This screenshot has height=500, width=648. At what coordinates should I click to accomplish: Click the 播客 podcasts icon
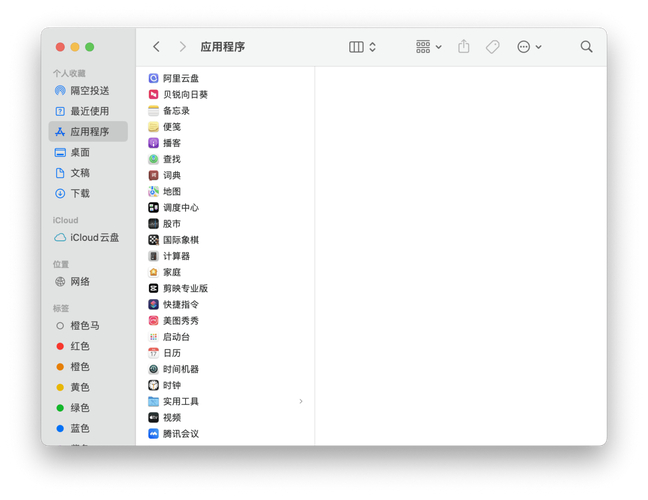point(153,143)
